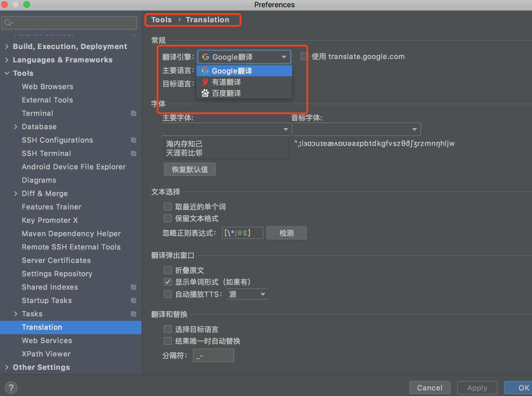Screen dimensions: 532x396
Task: Expand Languages & Frameworks section
Action: [7, 60]
